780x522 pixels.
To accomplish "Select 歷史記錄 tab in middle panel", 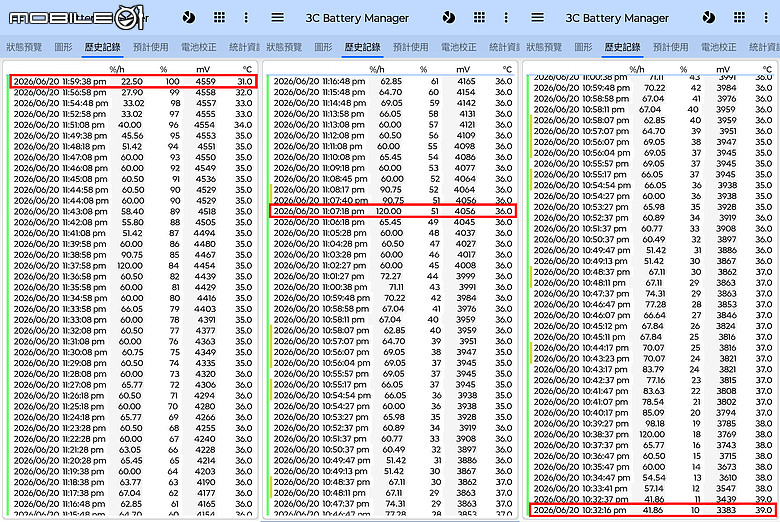I will pyautogui.click(x=362, y=47).
